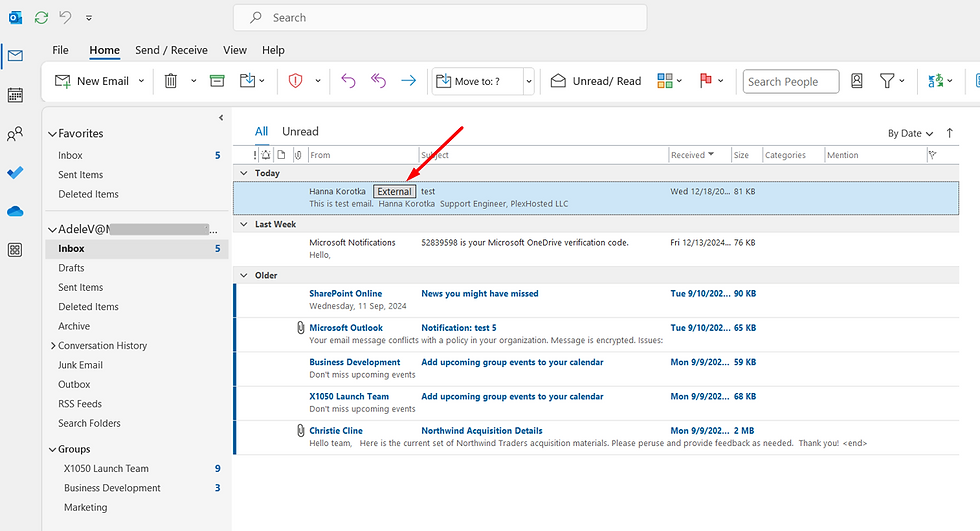The image size is (980, 531).
Task: Open People contacts in left rail
Action: click(x=15, y=134)
